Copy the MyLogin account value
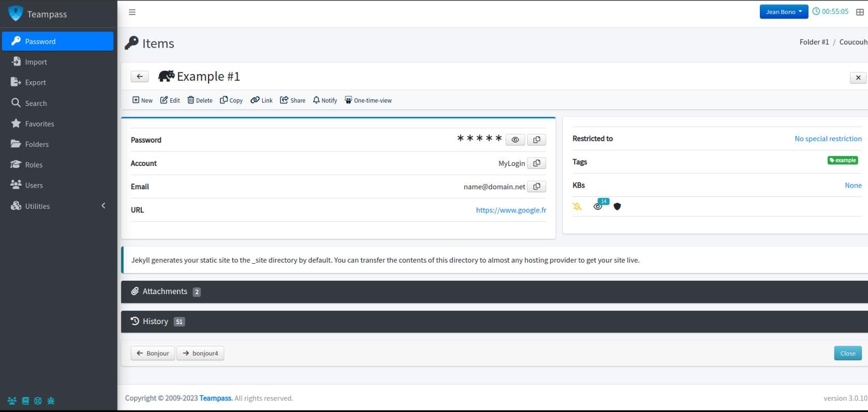 (536, 163)
